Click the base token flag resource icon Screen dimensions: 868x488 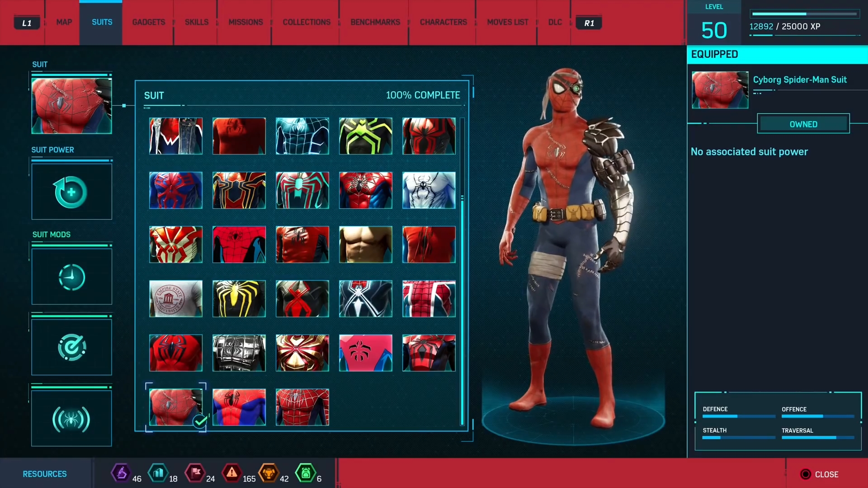195,473
